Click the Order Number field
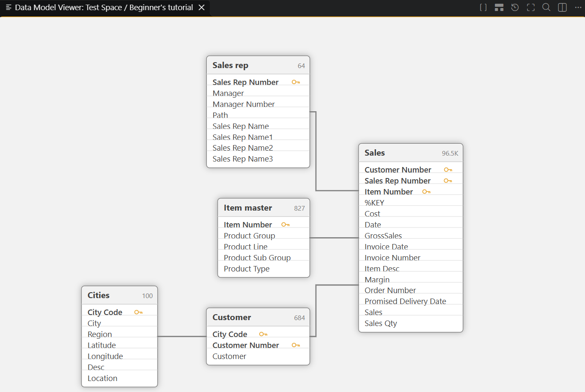The height and width of the screenshot is (392, 585). pyautogui.click(x=411, y=290)
